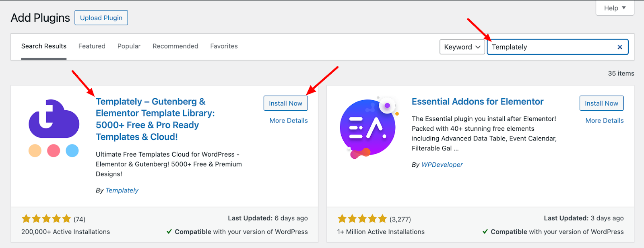
Task: View More Details for Templately plugin
Action: (289, 120)
